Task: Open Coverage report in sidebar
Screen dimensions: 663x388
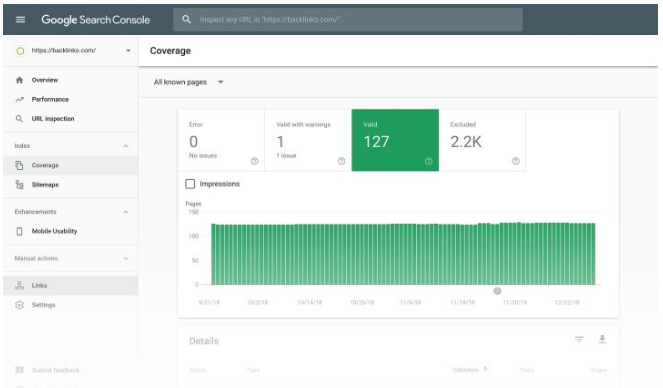Action: 71,165
